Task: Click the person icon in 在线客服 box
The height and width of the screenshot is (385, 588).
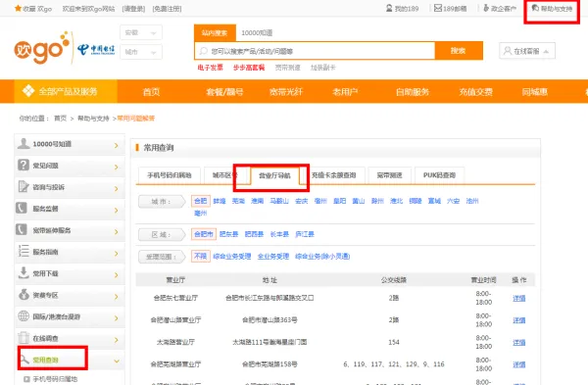Action: coord(508,51)
